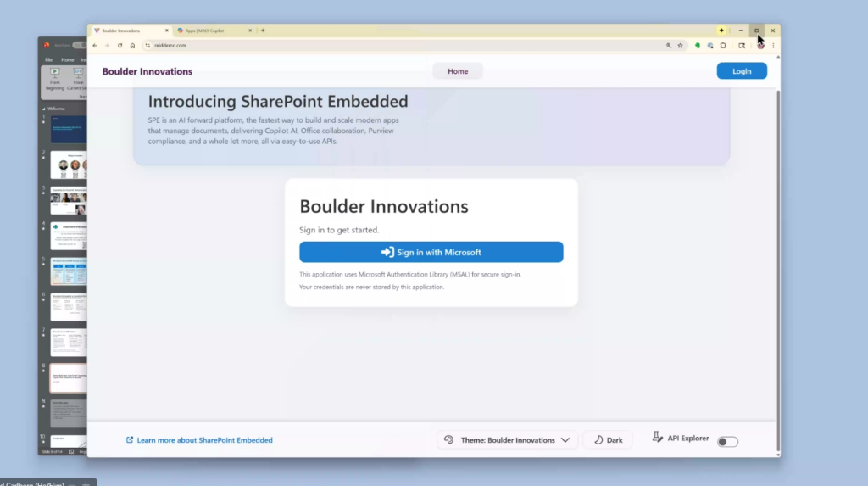Viewport: 868px width, 486px height.
Task: Select slide 5 thumbnail in PowerPoint
Action: click(x=69, y=271)
